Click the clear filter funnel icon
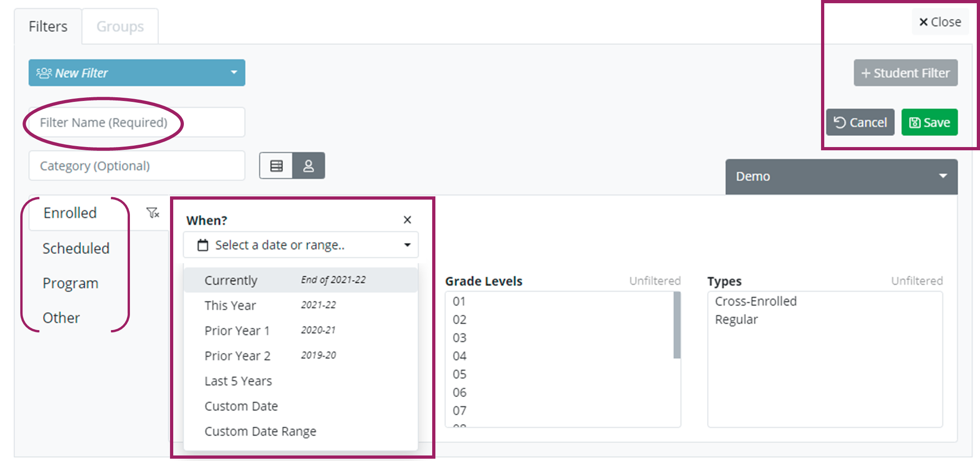The width and height of the screenshot is (980, 461). pos(153,213)
